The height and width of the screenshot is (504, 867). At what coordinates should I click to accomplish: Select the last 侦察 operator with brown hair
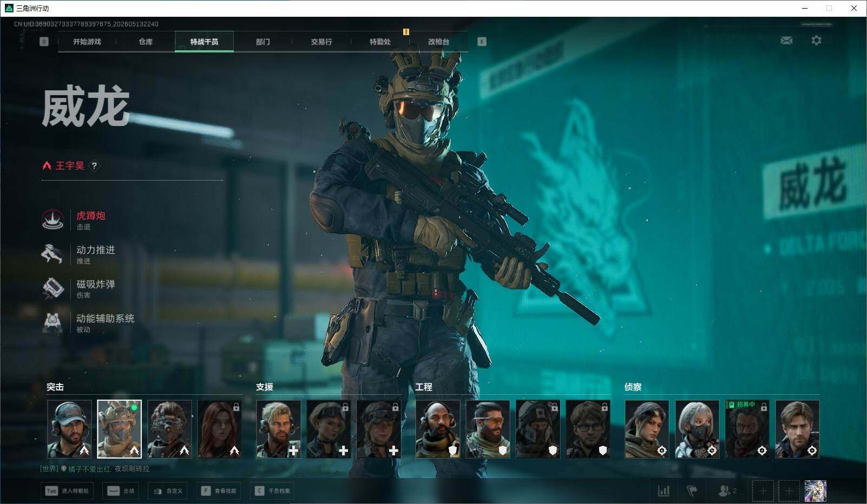(797, 429)
